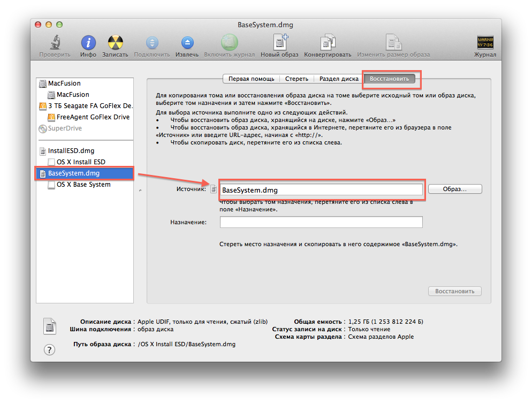Click the Convert (Конвертировать) toolbar icon
This screenshot has height=404, width=532.
[x=328, y=42]
